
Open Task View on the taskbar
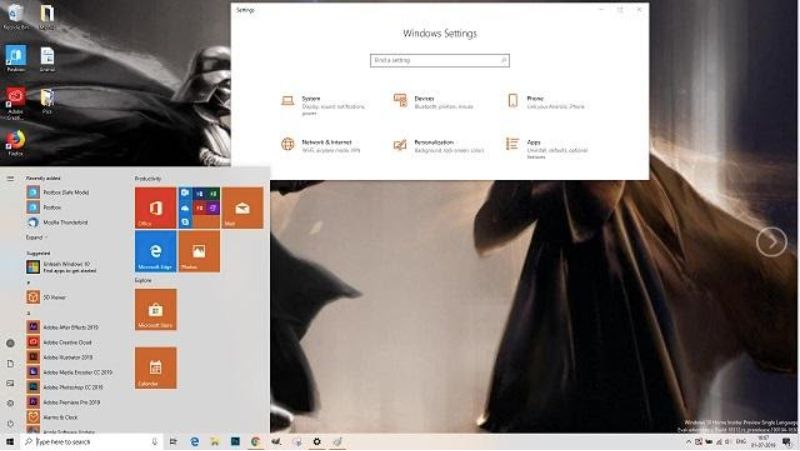click(173, 442)
